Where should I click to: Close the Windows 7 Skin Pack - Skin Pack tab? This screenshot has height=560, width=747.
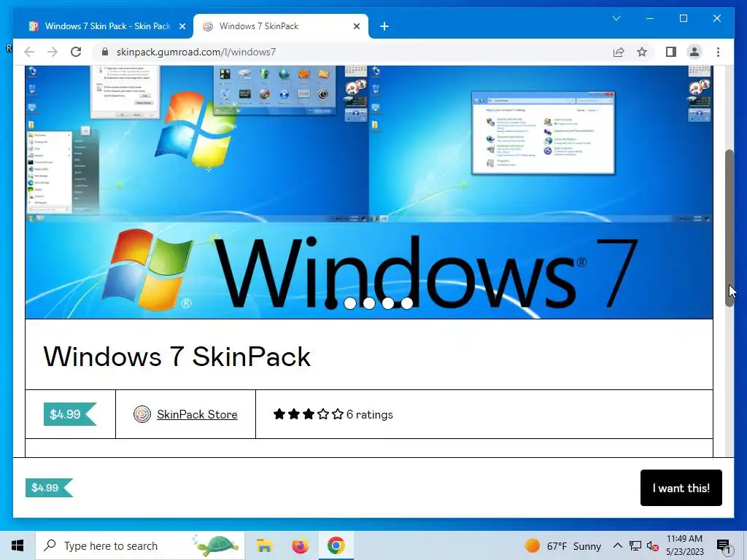point(182,26)
